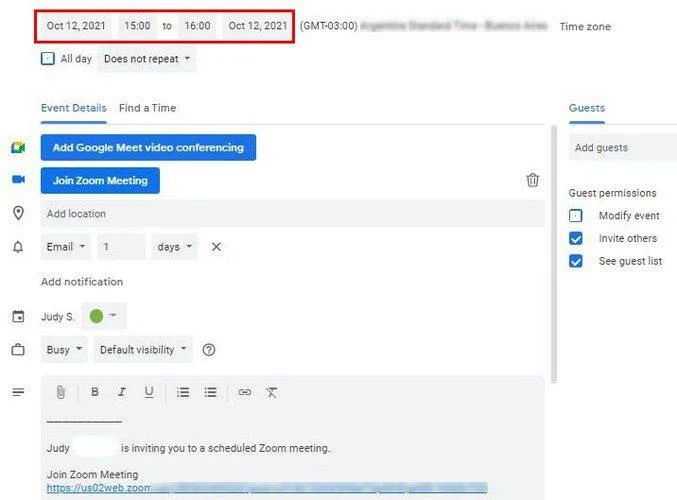Change the end date Oct 12, 2021
Viewport: 677px width, 500px height.
pyautogui.click(x=257, y=26)
